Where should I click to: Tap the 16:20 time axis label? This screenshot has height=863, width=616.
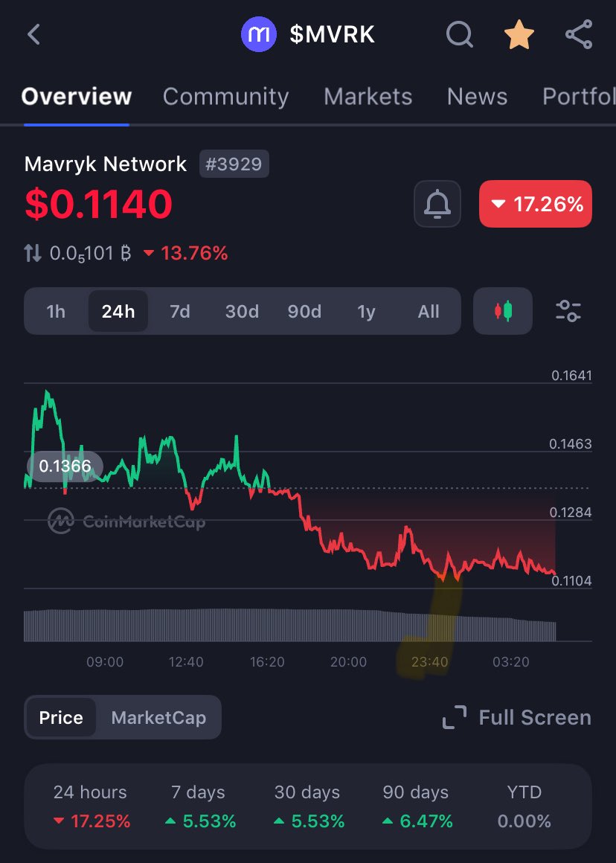coord(267,661)
